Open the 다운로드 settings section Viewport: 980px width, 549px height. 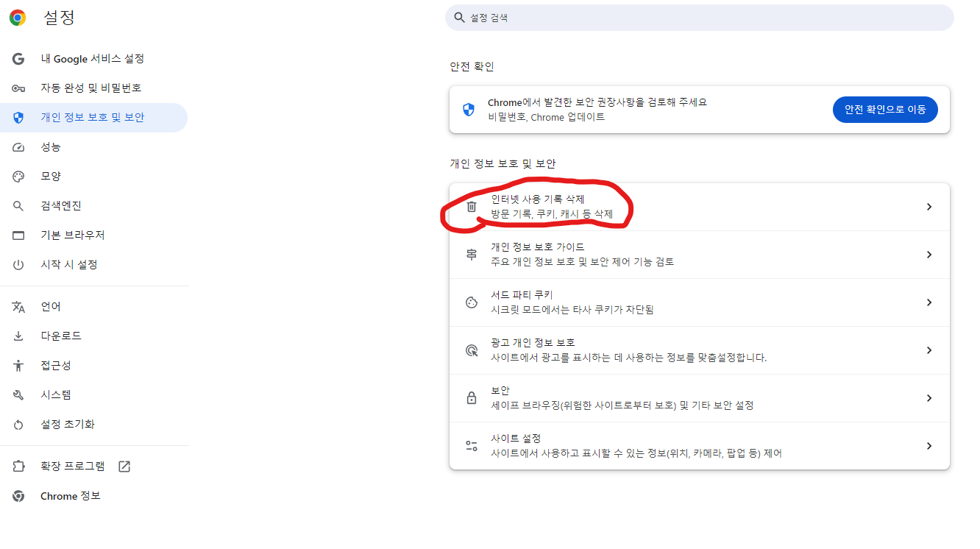93,336
